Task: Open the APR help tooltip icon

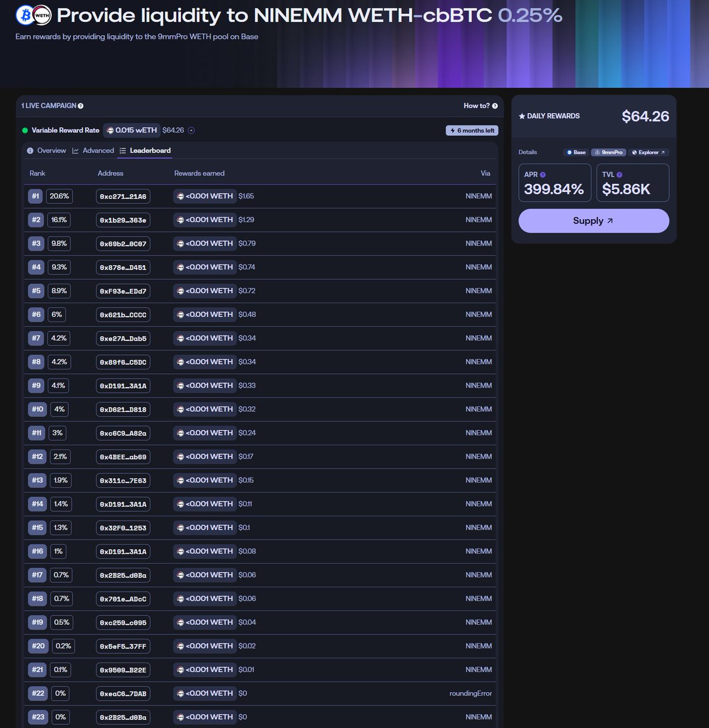Action: click(543, 175)
